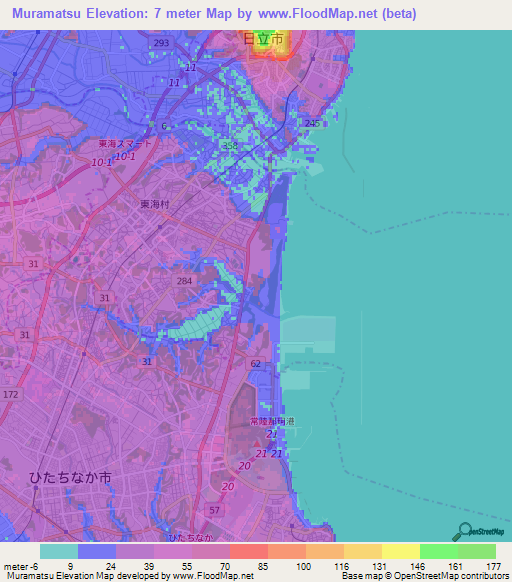Click the legend value 177

point(493,567)
